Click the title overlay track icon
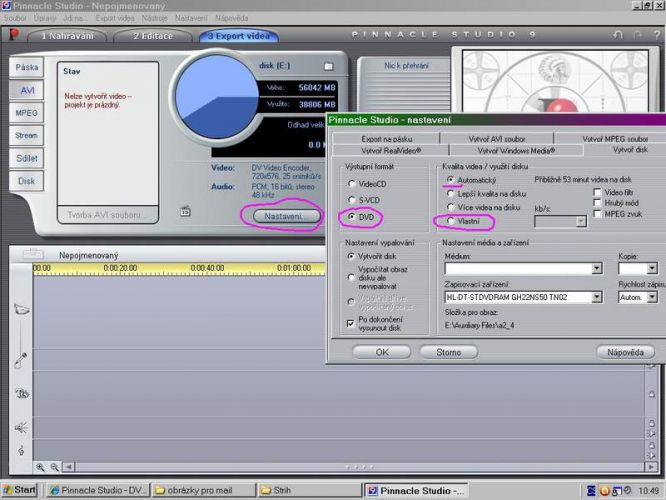Viewport: 666px width, 500px height. pyautogui.click(x=22, y=394)
